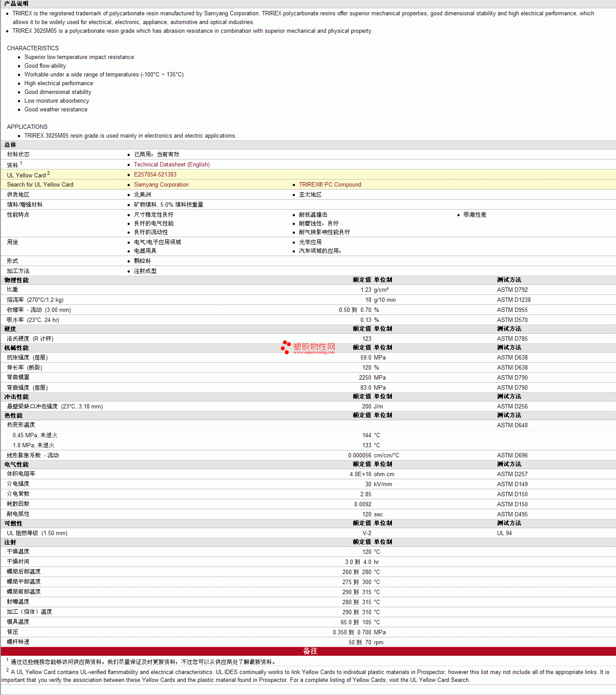
Task: Click the "产品说明" section header
Action: pyautogui.click(x=16, y=4)
